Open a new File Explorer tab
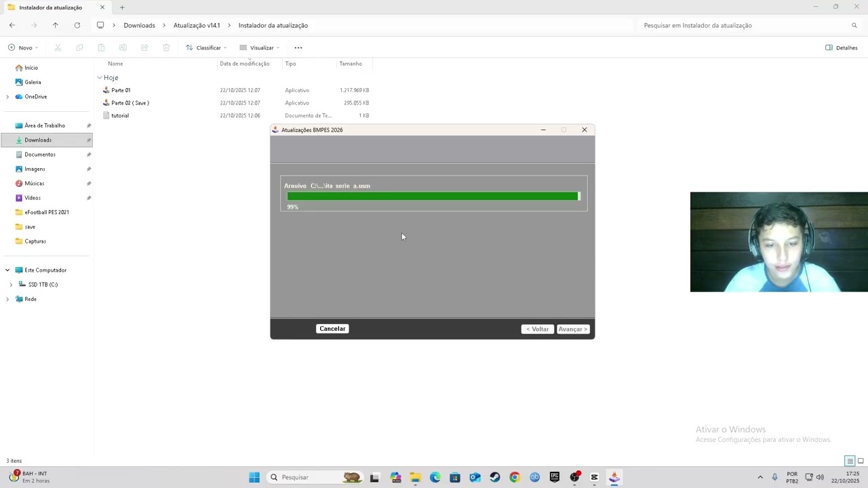868x488 pixels. coord(122,7)
